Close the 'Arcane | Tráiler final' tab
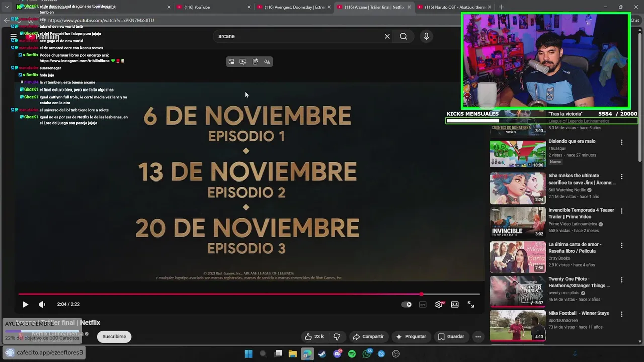Viewport: 644px width, 362px height. pos(409,7)
